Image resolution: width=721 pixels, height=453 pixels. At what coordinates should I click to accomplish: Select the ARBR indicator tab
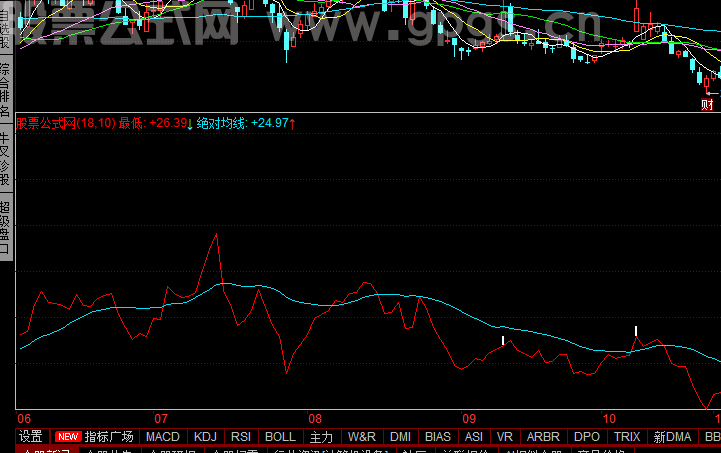543,436
